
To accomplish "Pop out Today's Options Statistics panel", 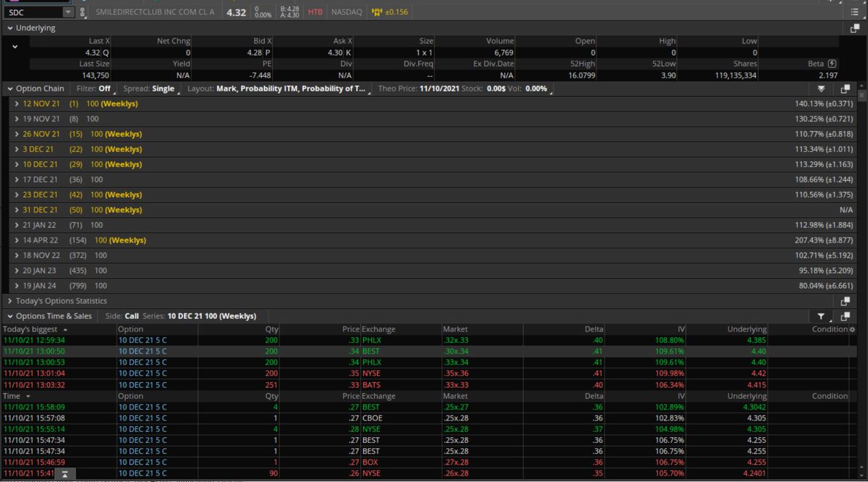I will (x=845, y=301).
